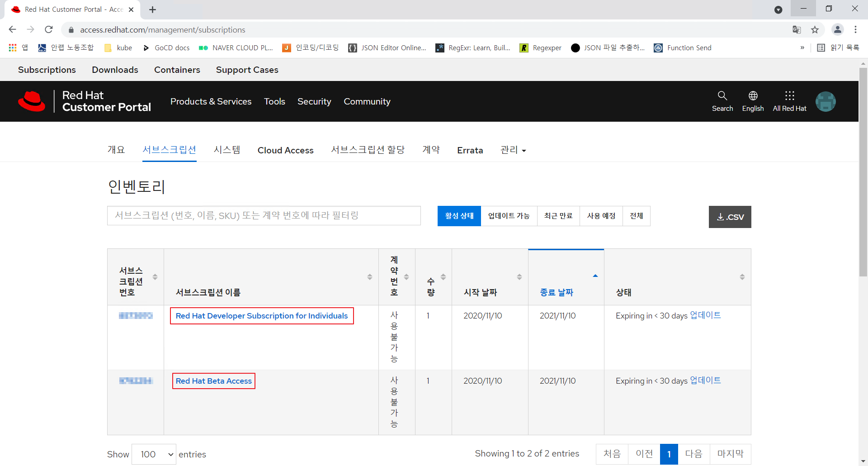View site lock information icon

[x=71, y=30]
